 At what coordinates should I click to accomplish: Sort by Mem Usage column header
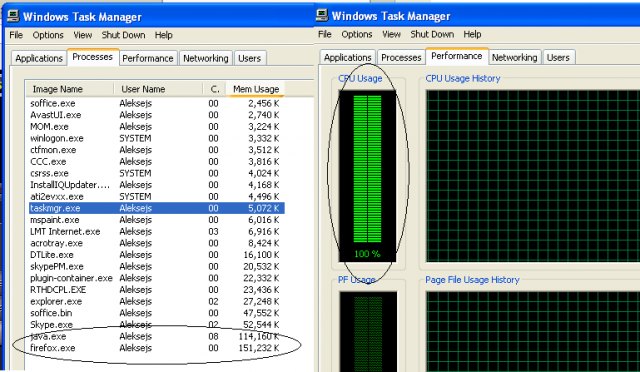coord(256,89)
